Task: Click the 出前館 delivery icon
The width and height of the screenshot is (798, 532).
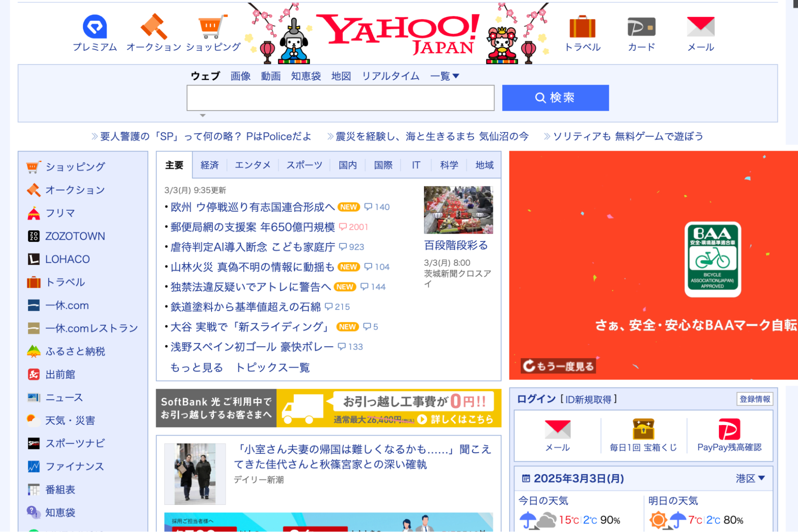Action: (34, 374)
